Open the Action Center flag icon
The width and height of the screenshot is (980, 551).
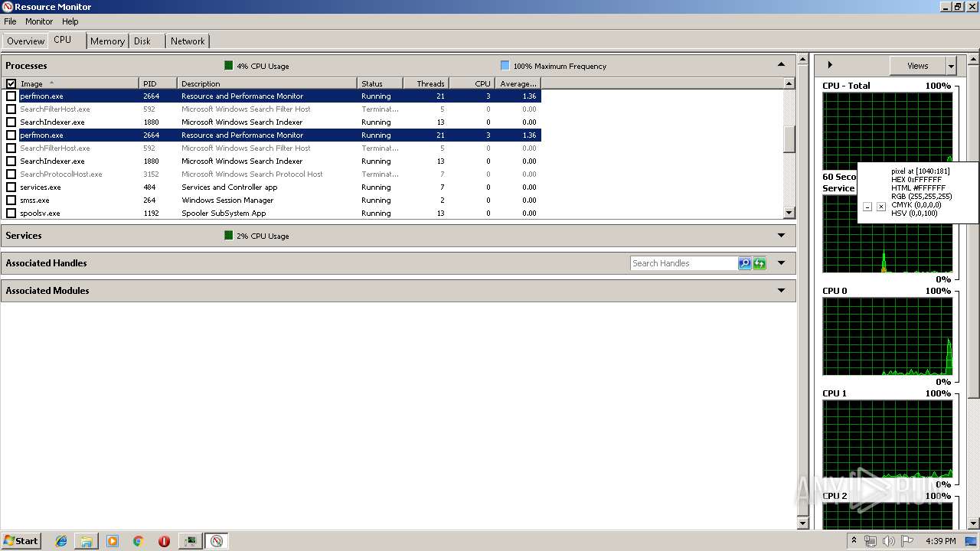pyautogui.click(x=907, y=541)
